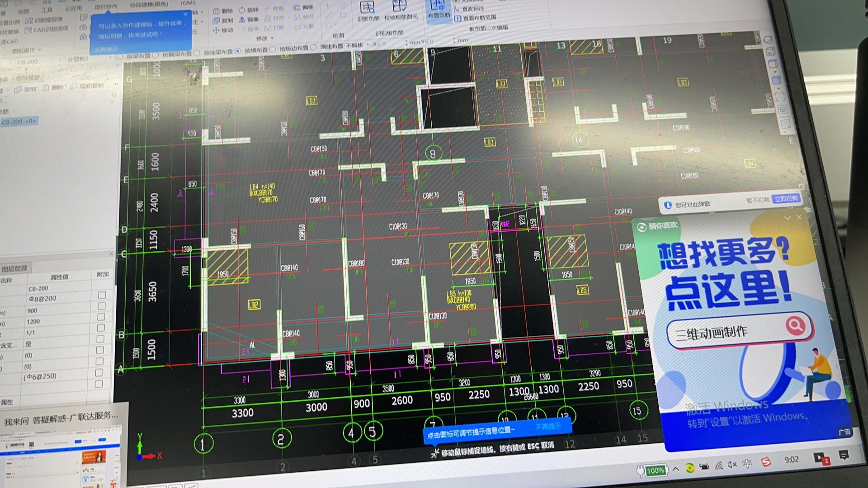The height and width of the screenshot is (488, 868).
Task: Click the 识别负筋 tool icon
Action: 367,8
